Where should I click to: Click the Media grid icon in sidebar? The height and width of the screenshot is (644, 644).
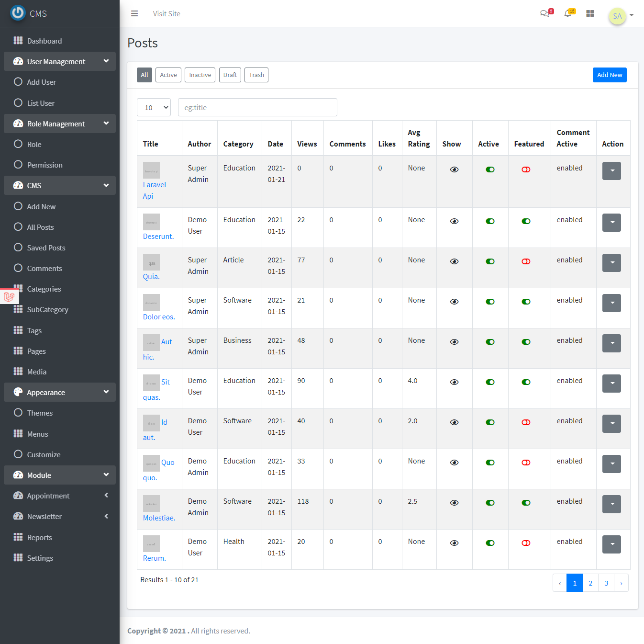pos(18,372)
